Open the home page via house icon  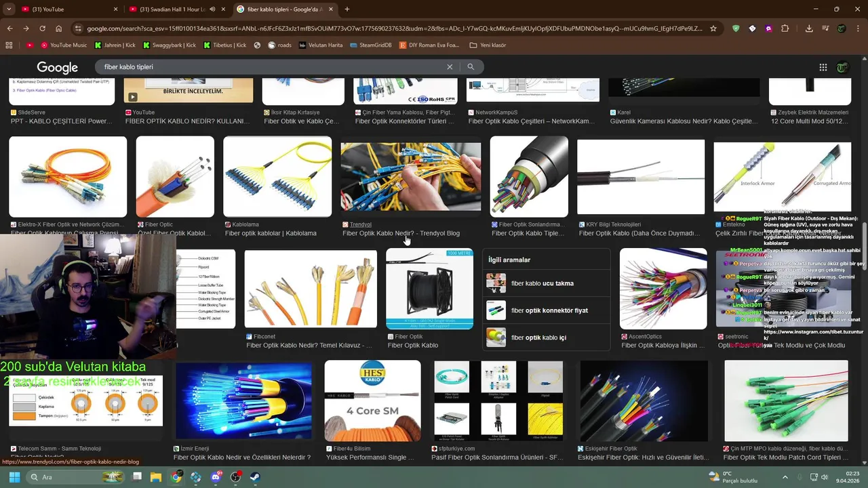(58, 28)
